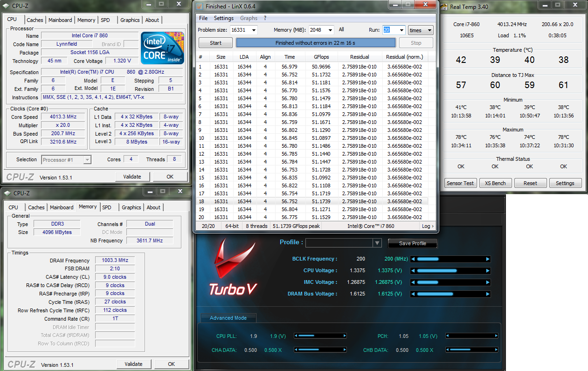This screenshot has width=588, height=371.
Task: Click the CHB DATA slider right arrow
Action: (497, 350)
